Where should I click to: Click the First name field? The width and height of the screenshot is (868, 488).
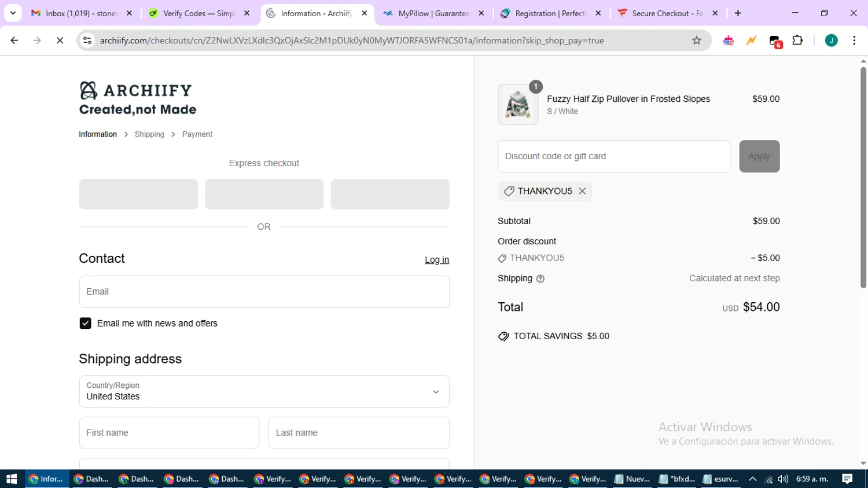pos(169,433)
